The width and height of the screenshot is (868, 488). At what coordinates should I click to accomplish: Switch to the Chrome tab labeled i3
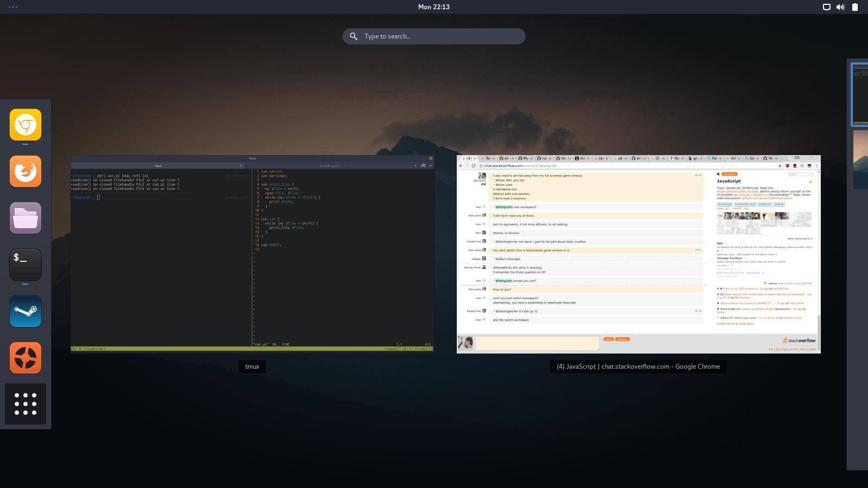tap(658, 158)
